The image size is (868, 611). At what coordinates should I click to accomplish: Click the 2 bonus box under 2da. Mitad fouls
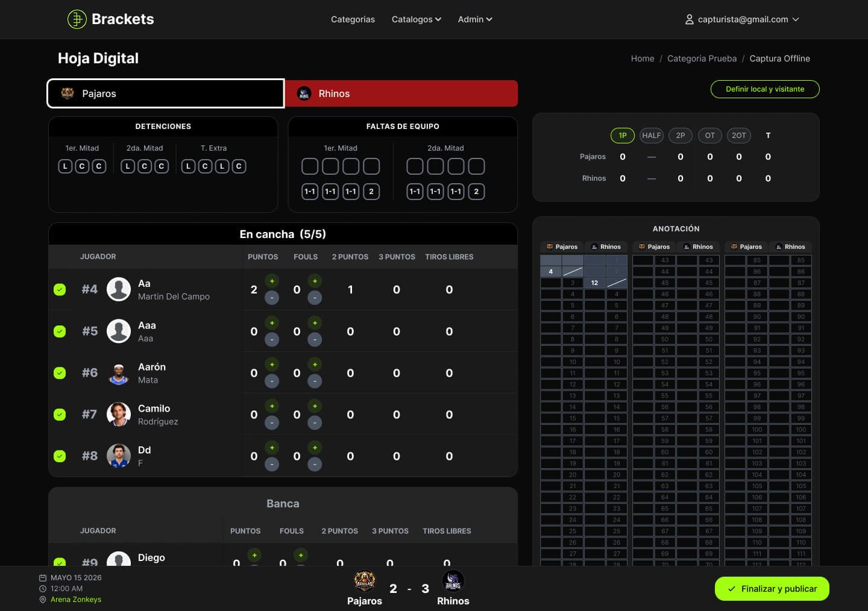[x=476, y=192]
